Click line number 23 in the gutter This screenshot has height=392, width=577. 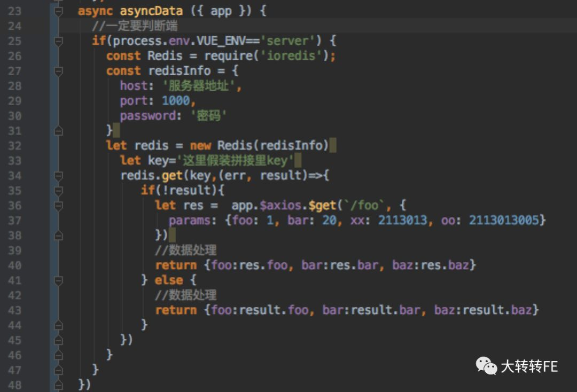click(x=15, y=11)
